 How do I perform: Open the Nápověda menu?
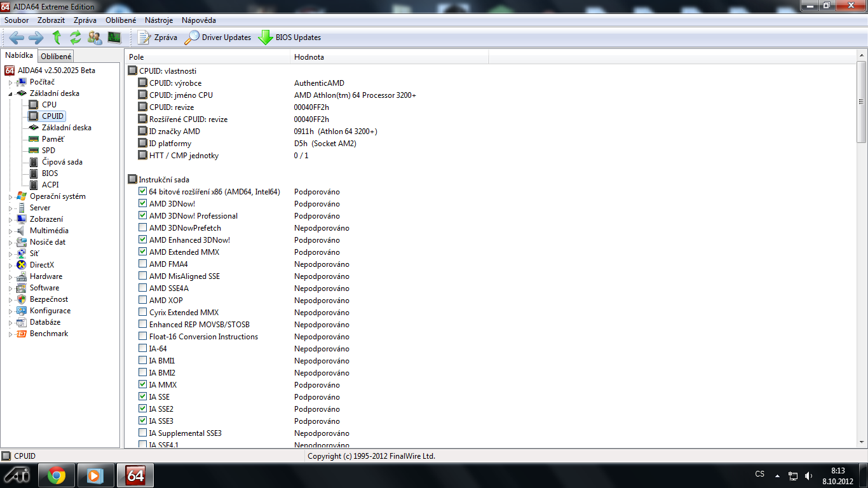[199, 20]
